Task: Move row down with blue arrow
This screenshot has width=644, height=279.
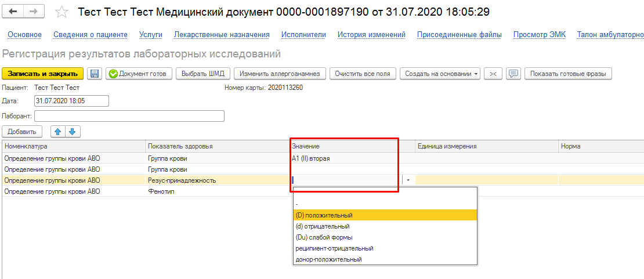Action: pyautogui.click(x=72, y=132)
